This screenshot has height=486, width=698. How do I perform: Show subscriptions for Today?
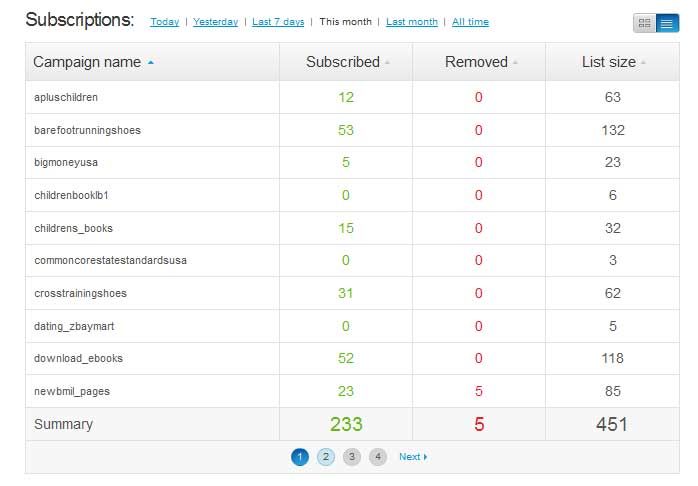(x=165, y=22)
